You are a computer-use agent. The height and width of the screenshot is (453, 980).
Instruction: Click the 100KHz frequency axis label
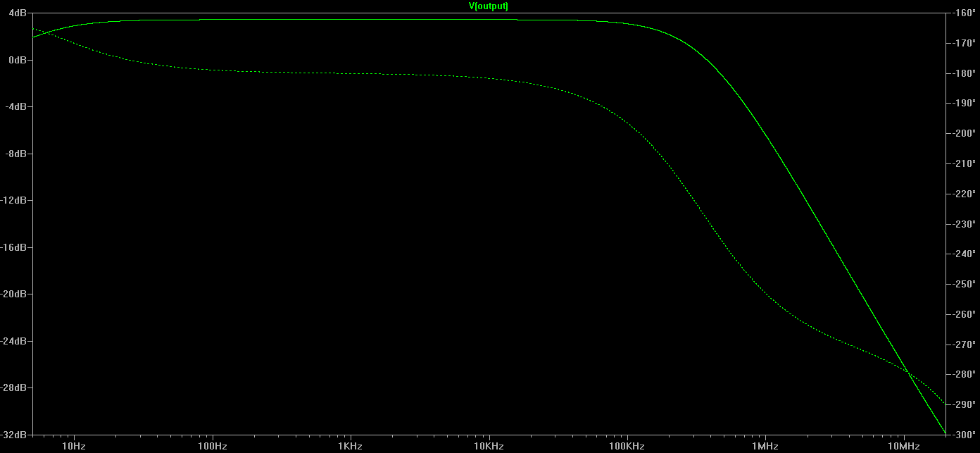[627, 447]
